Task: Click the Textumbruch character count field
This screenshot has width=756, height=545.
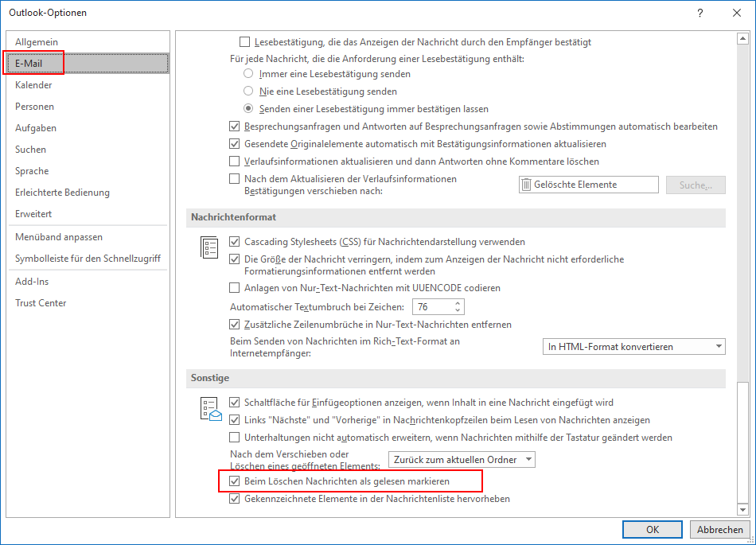Action: click(x=433, y=307)
